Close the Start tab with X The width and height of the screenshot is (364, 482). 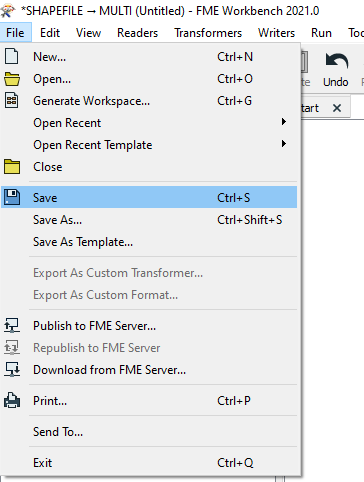click(x=337, y=108)
